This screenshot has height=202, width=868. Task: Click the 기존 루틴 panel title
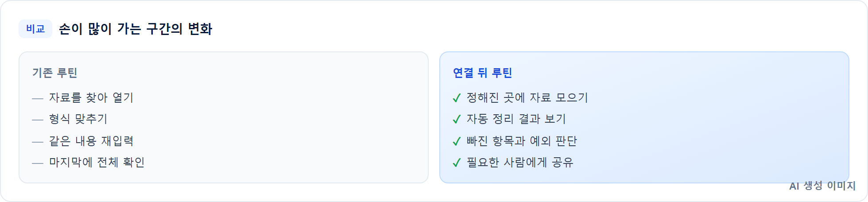coord(55,73)
